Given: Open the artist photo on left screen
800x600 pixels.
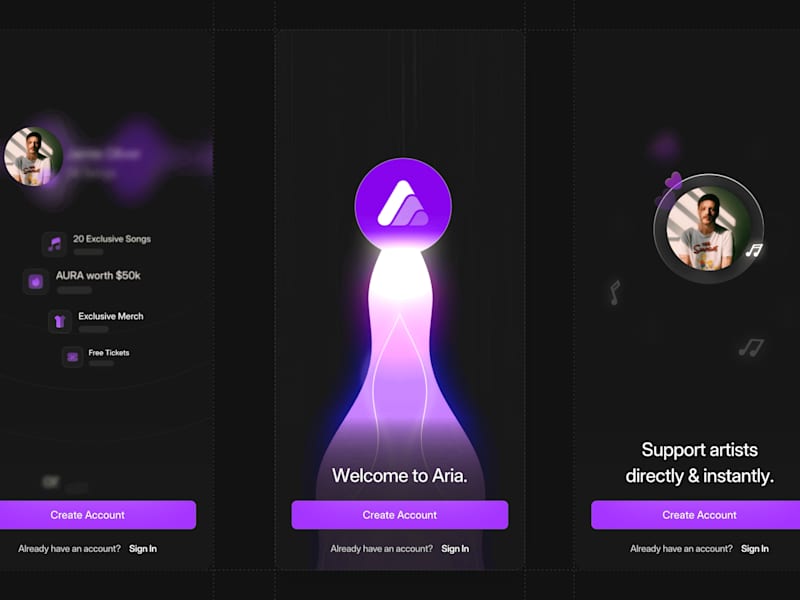Looking at the screenshot, I should pos(33,156).
